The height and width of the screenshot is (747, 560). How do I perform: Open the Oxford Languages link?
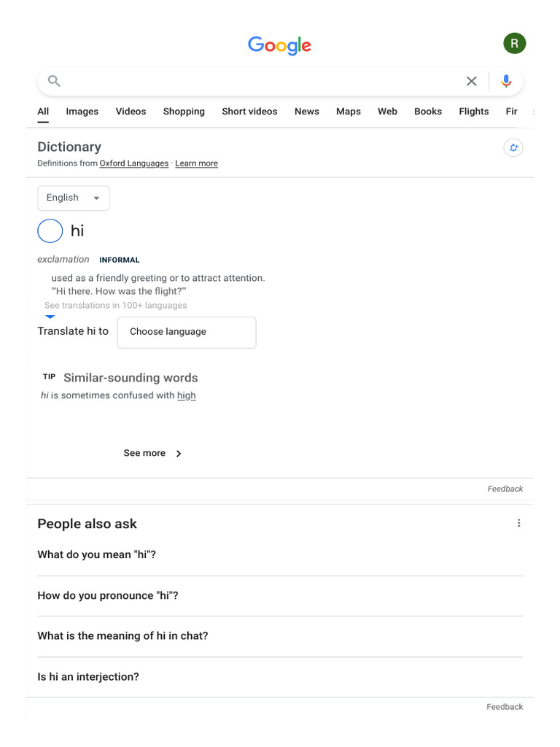click(133, 163)
